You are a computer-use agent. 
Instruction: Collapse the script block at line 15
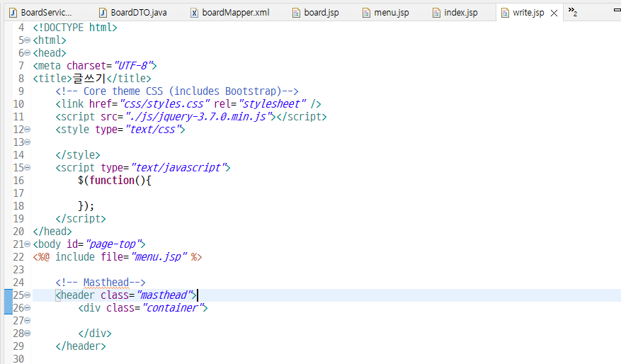28,168
